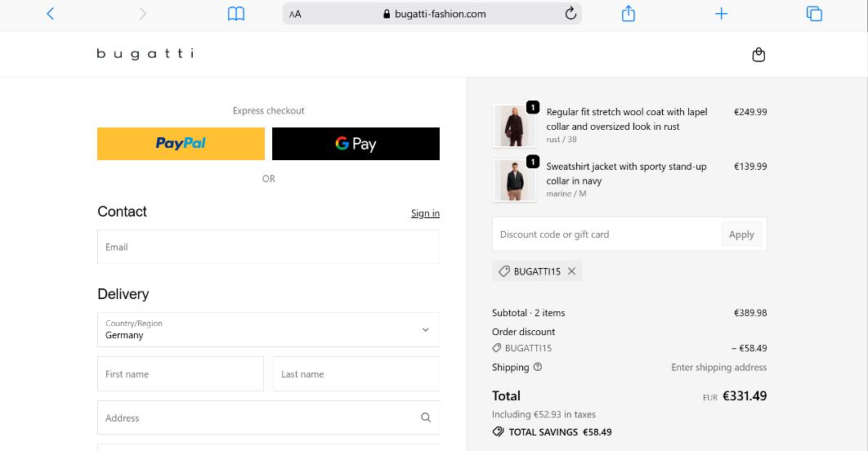The width and height of the screenshot is (868, 451).
Task: Focus the Discount code or gift card field
Action: pyautogui.click(x=606, y=234)
